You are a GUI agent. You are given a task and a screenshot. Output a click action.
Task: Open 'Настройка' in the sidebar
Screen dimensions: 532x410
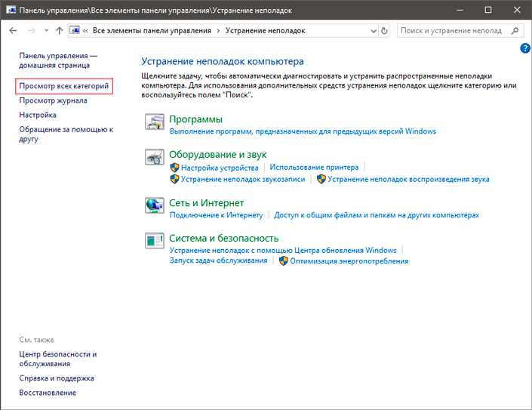[38, 115]
